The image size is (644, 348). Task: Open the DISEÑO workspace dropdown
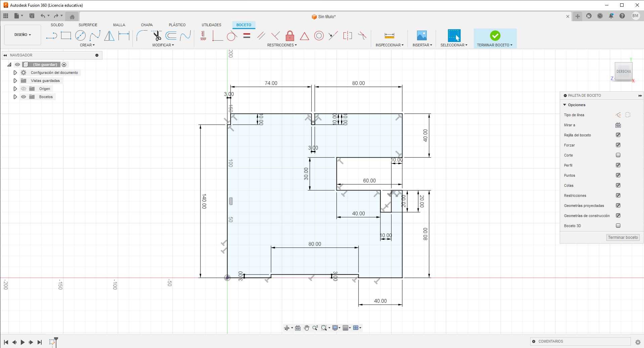pyautogui.click(x=22, y=35)
